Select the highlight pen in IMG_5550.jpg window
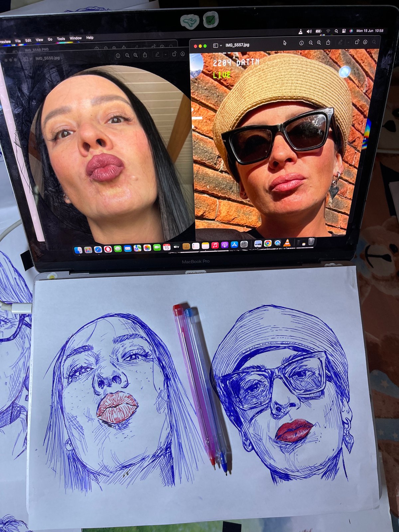 157,54
